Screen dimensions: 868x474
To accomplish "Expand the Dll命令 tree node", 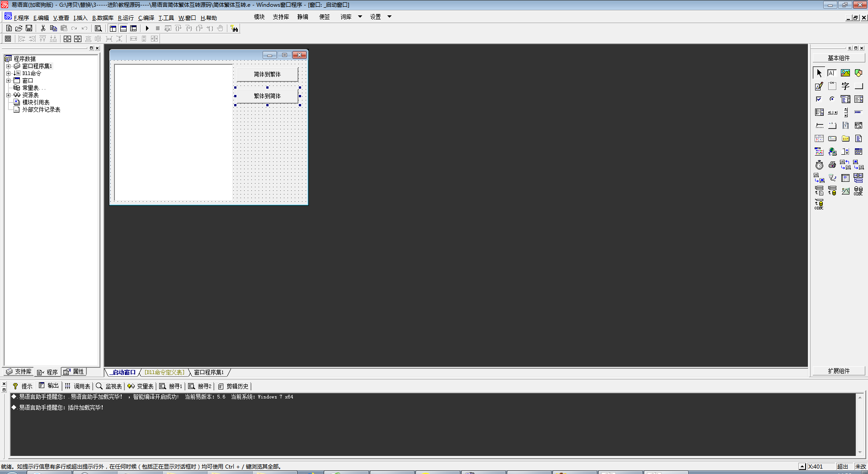I will [x=8, y=73].
